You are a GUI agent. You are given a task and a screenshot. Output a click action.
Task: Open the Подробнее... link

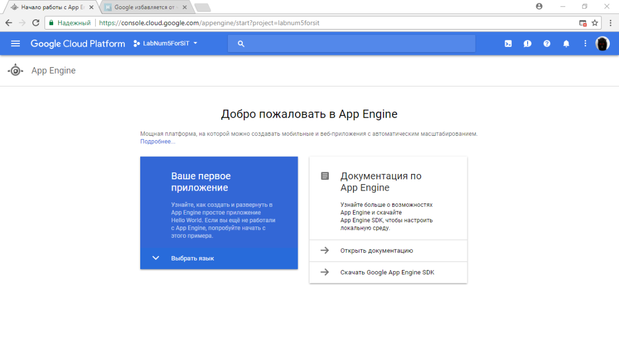click(157, 142)
